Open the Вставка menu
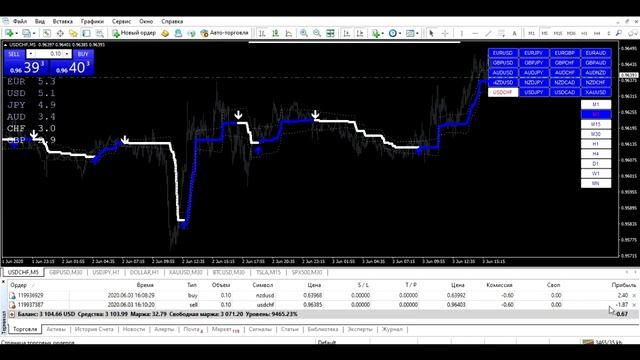Screen dimensions: 640x360 click(63, 21)
